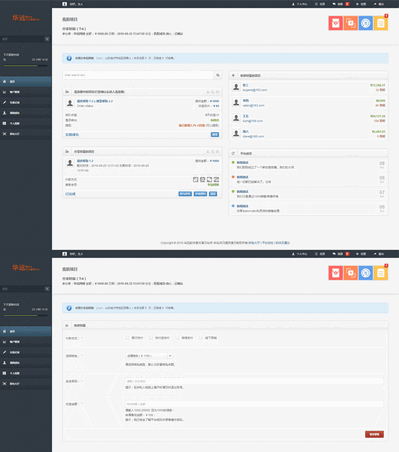The width and height of the screenshot is (399, 452).
Task: Select the highlighted home item in the lower sidebar
Action: pos(26,331)
